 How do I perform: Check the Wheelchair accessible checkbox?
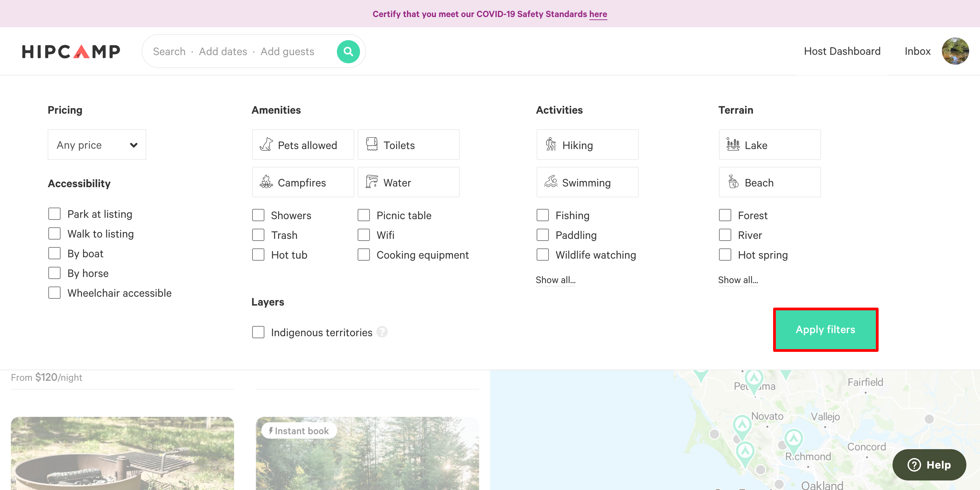(54, 293)
